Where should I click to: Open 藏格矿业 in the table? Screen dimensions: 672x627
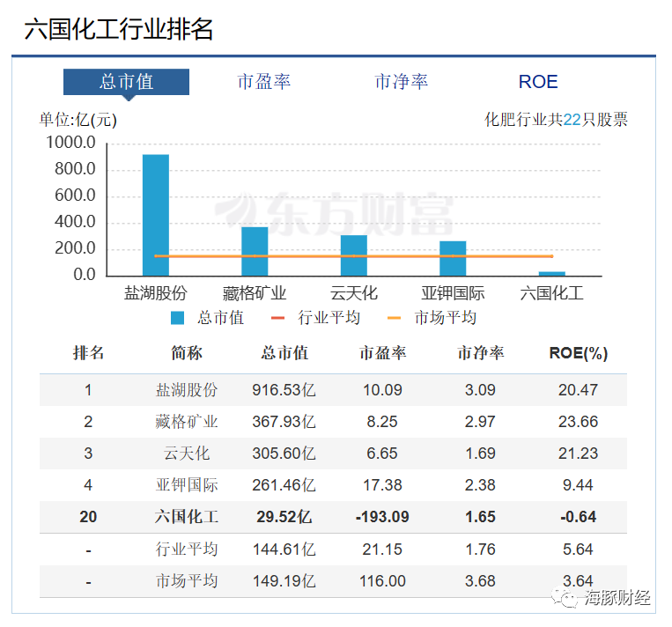coord(187,422)
